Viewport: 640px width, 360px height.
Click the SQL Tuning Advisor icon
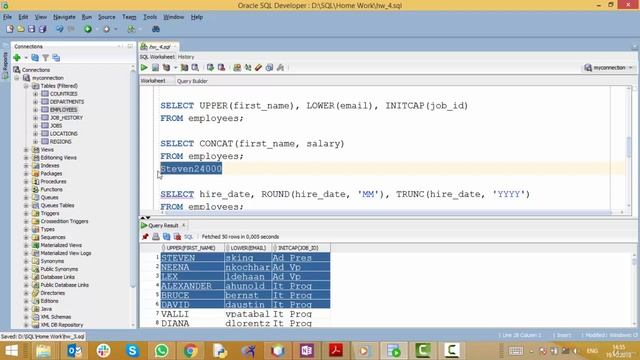[195, 67]
